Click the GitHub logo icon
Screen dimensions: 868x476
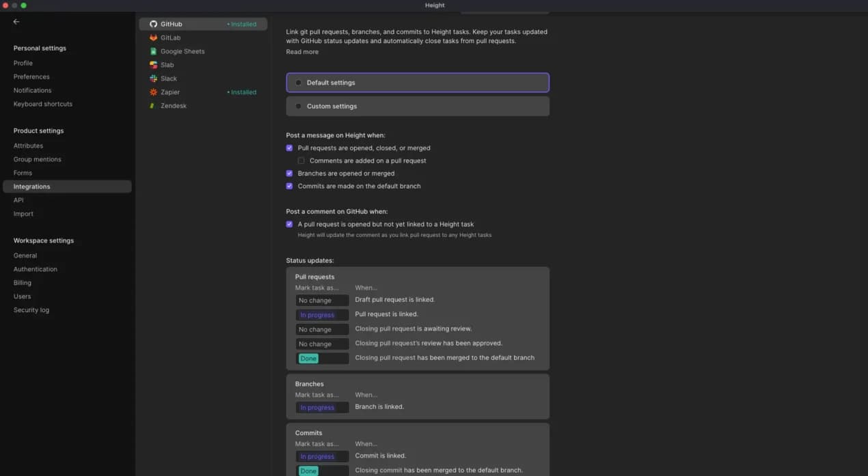[x=153, y=24]
